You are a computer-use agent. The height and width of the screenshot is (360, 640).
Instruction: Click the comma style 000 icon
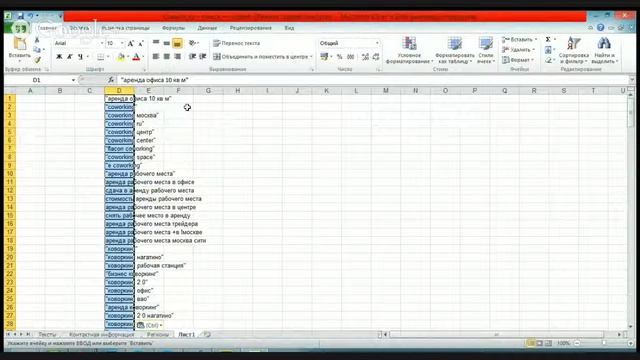click(x=350, y=57)
